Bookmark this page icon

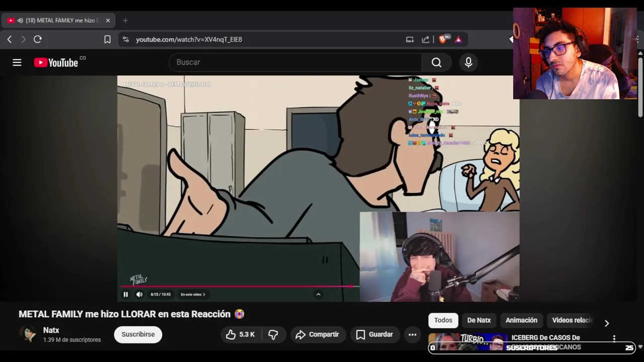(107, 39)
